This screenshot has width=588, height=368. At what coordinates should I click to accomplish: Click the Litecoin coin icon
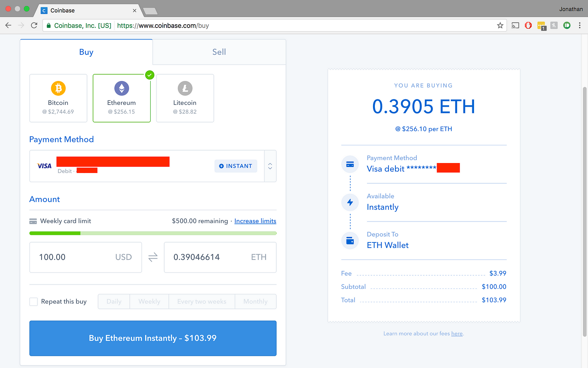pos(185,88)
